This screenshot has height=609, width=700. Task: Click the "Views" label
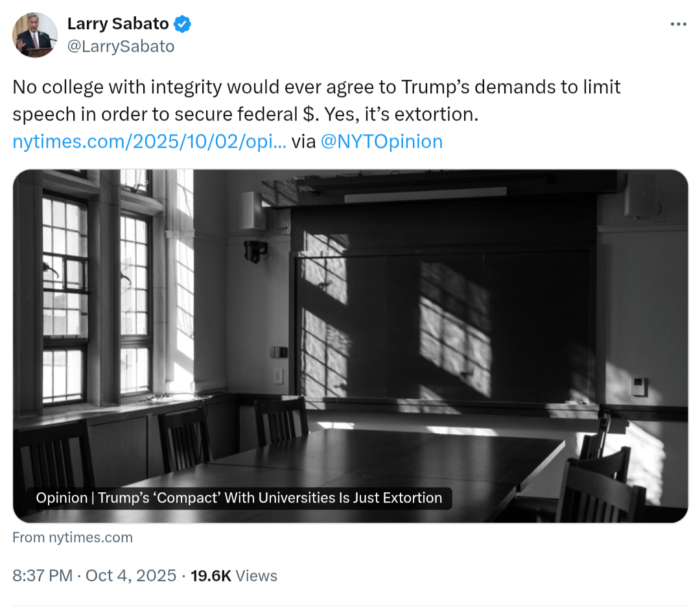[256, 575]
